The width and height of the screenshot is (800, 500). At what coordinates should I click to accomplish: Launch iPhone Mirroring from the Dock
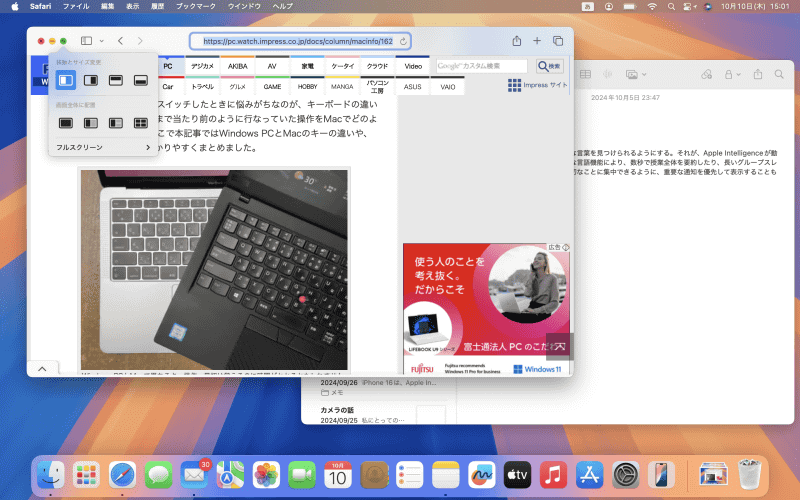pyautogui.click(x=661, y=476)
